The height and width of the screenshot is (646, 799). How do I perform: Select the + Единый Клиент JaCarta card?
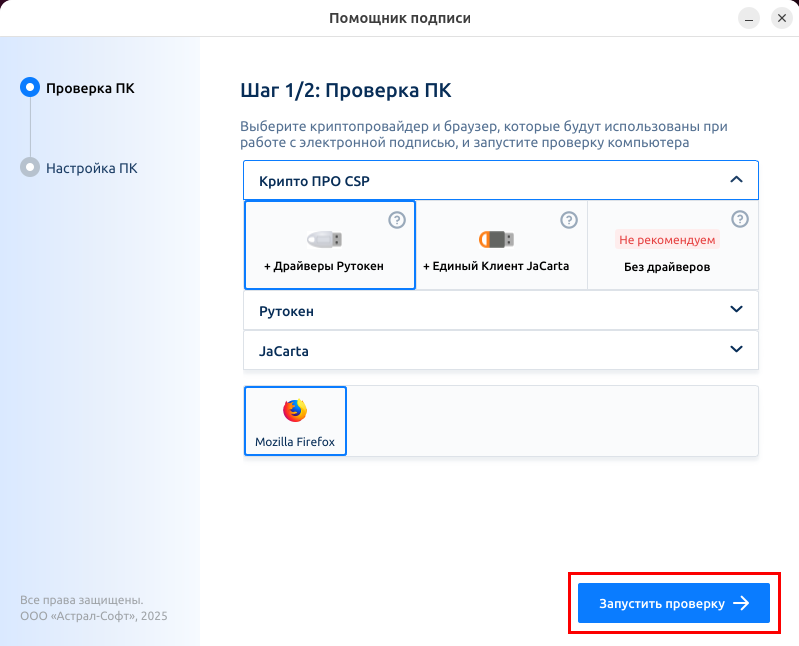(x=502, y=245)
